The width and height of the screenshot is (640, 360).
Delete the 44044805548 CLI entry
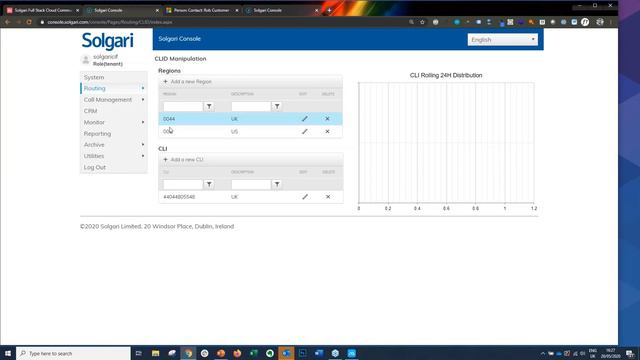click(x=328, y=197)
